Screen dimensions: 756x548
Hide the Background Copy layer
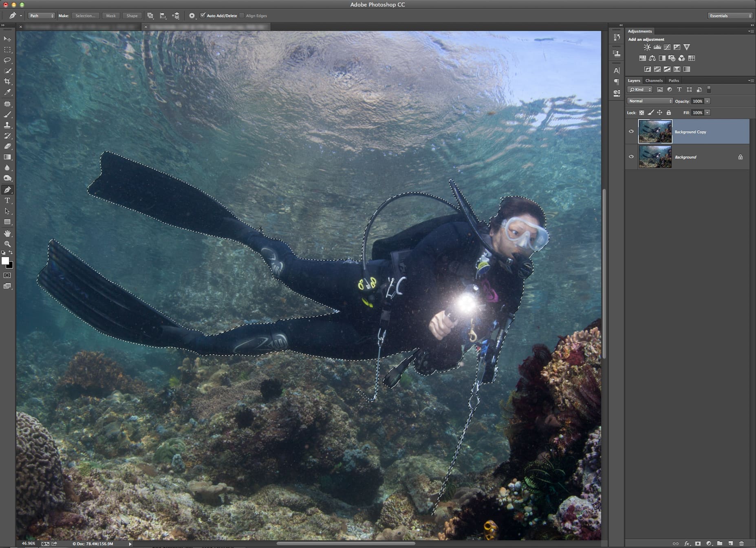(x=631, y=131)
